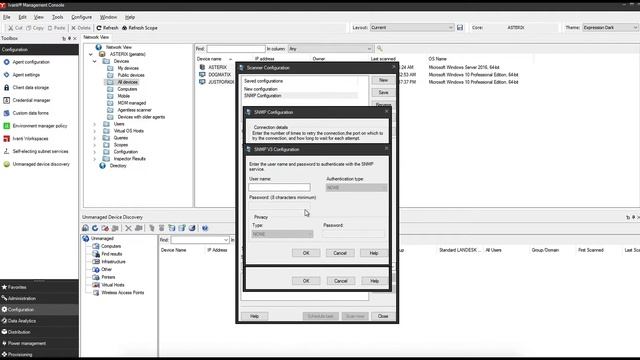Open the File menu
The image size is (640, 360).
[x=7, y=17]
